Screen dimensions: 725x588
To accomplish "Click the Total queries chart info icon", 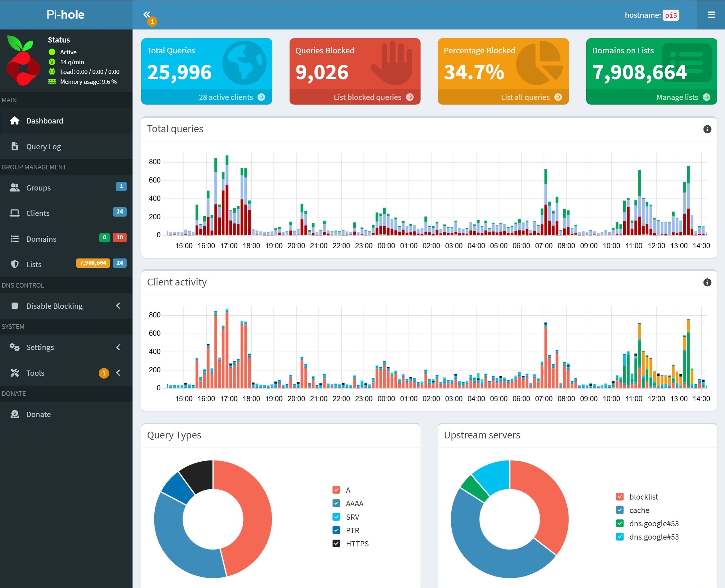I will coord(707,129).
